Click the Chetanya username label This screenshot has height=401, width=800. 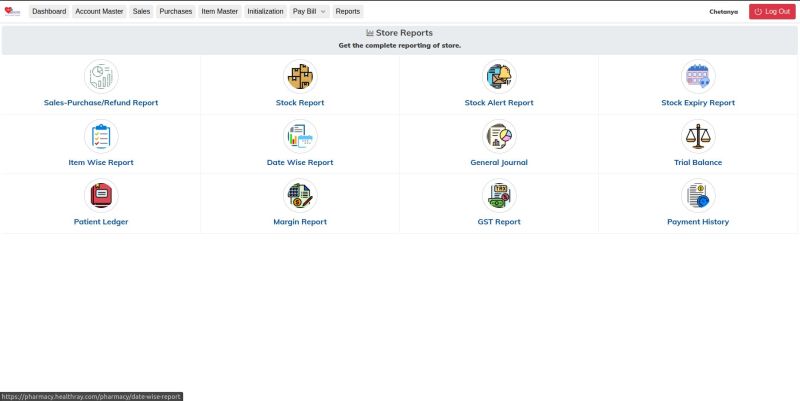tap(724, 11)
